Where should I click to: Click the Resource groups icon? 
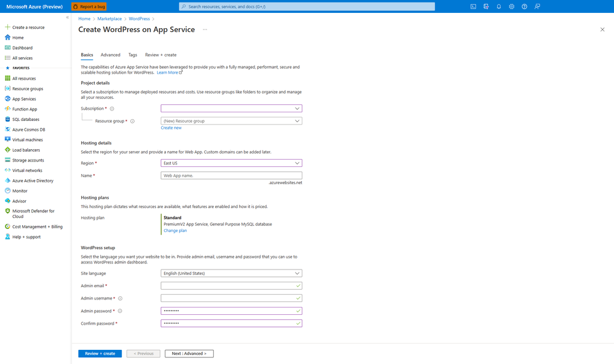[x=7, y=88]
